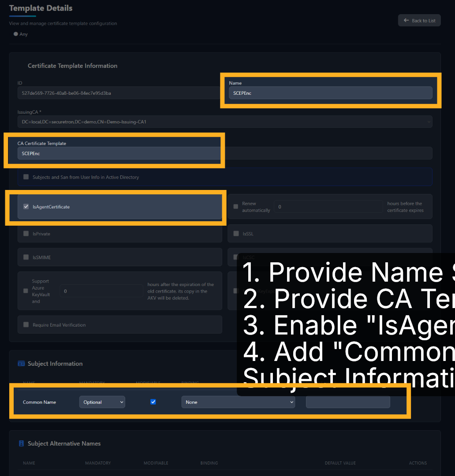Click the DEFAULT VALUE column header
The width and height of the screenshot is (455, 476).
coord(340,463)
